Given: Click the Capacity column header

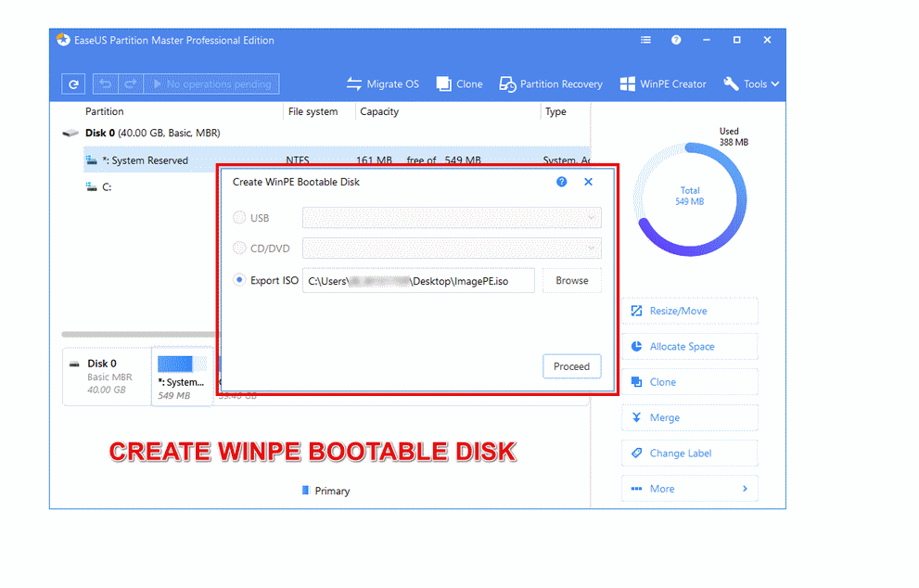Looking at the screenshot, I should 379,111.
